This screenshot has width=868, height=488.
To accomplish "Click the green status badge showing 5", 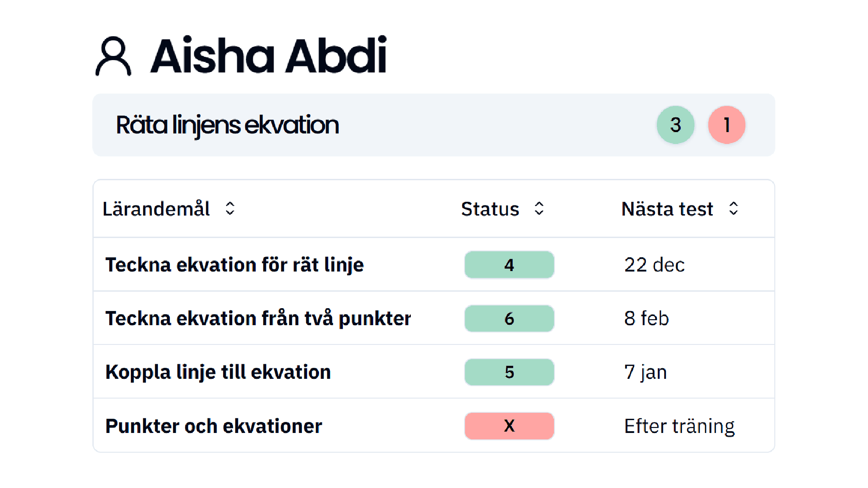I will [509, 372].
